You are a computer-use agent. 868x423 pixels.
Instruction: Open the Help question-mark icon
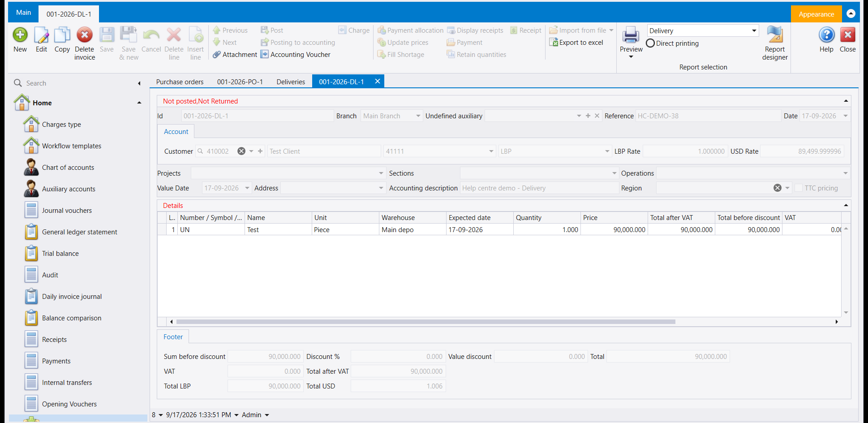pos(826,35)
